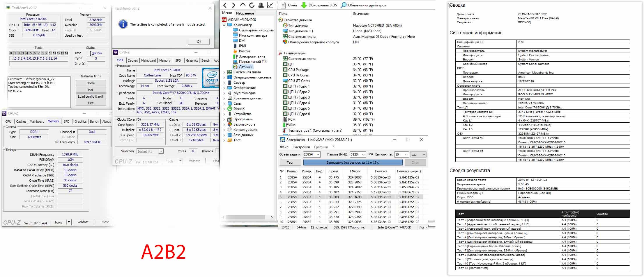Viewport: 644px width, 277px height.
Task: Expand the База данных tree node
Action: click(224, 135)
